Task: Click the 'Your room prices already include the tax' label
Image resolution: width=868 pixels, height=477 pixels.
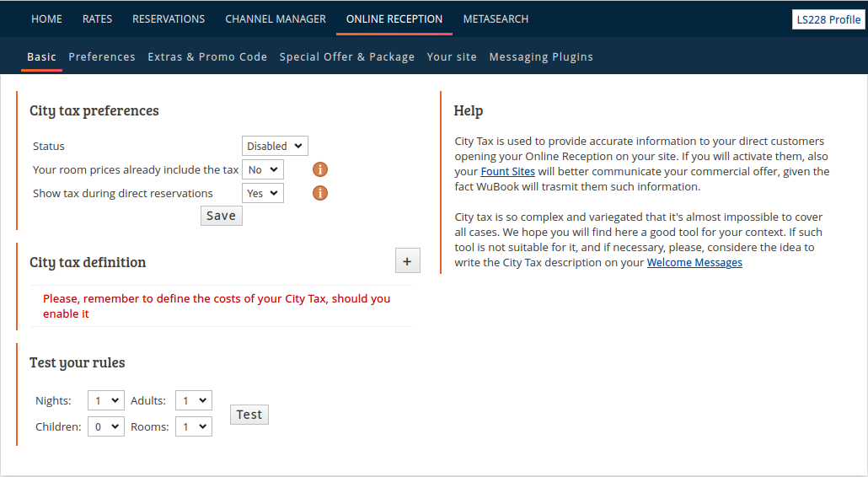Action: pos(136,170)
